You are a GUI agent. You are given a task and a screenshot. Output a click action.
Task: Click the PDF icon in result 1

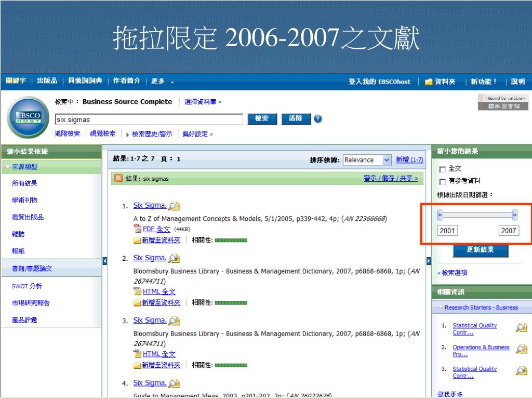(137, 229)
